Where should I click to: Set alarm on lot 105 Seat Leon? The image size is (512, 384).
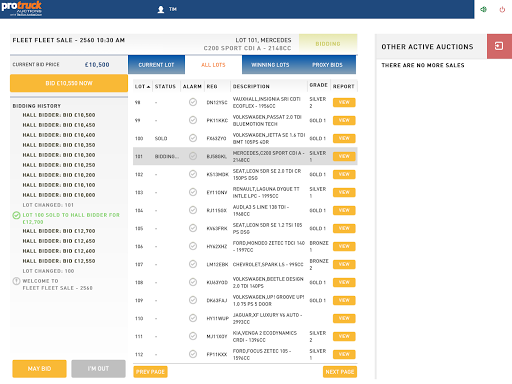coord(193,228)
